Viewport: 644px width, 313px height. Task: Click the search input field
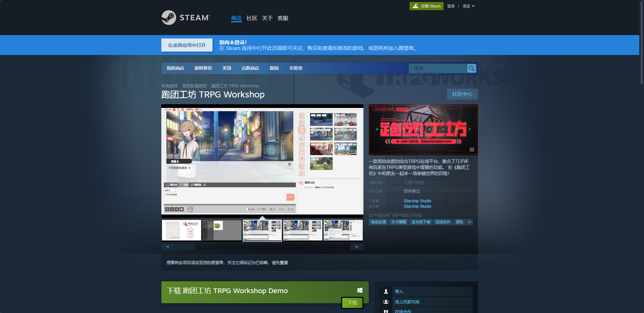click(x=438, y=68)
